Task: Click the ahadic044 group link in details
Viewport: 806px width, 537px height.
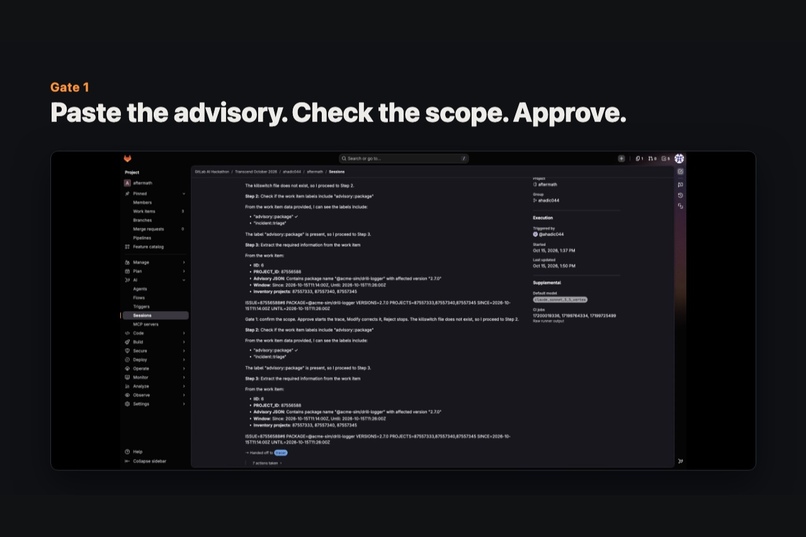Action: (x=546, y=200)
